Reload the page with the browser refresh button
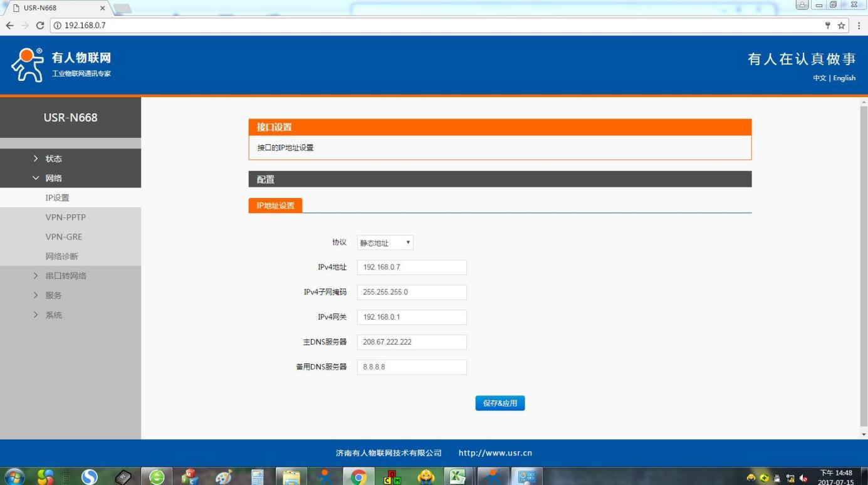The width and height of the screenshot is (868, 485). 40,26
